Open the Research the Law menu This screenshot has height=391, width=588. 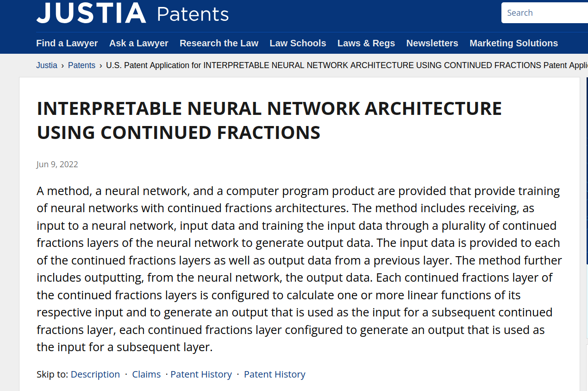(x=219, y=43)
